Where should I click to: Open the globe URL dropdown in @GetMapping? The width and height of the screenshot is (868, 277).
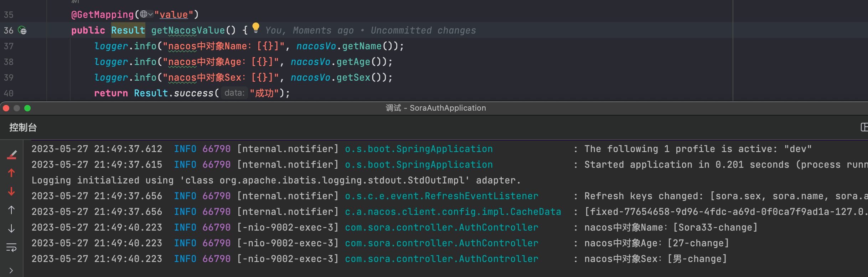coord(146,14)
